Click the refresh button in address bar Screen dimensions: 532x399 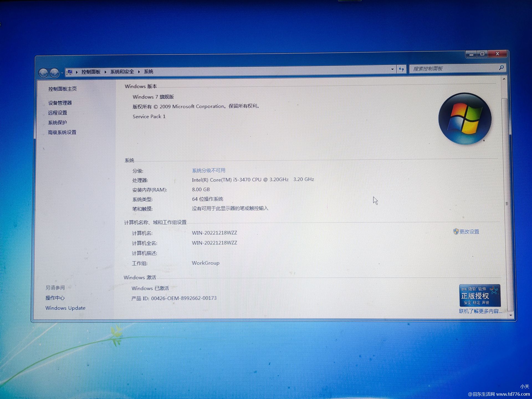401,69
